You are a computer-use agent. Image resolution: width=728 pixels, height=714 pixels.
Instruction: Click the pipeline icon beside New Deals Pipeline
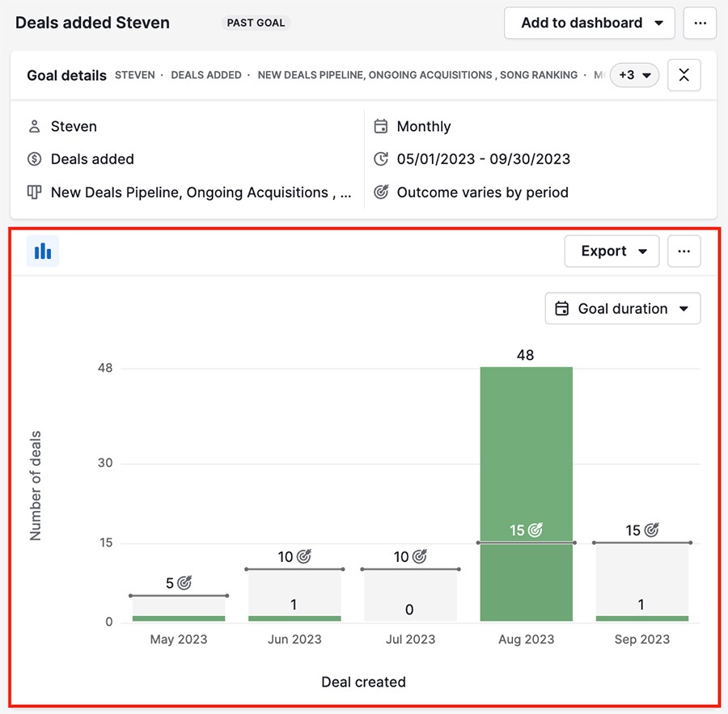click(35, 192)
